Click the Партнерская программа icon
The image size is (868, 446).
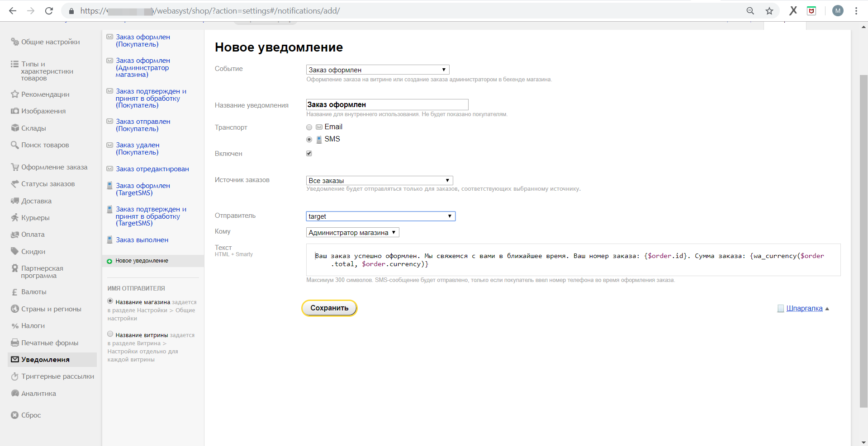[15, 268]
